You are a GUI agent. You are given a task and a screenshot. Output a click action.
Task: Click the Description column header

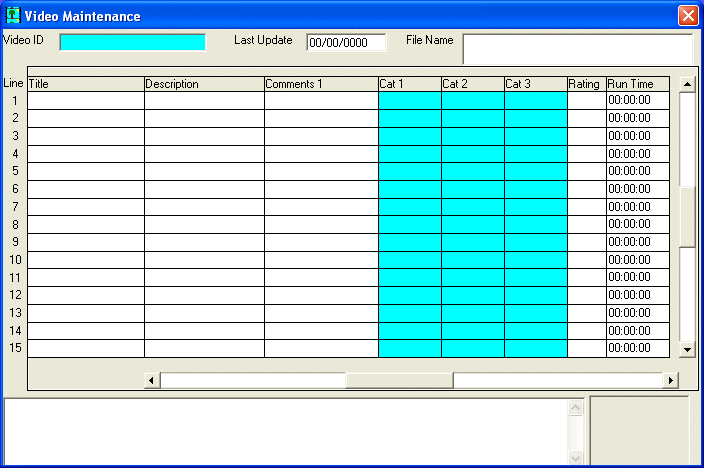click(x=204, y=84)
